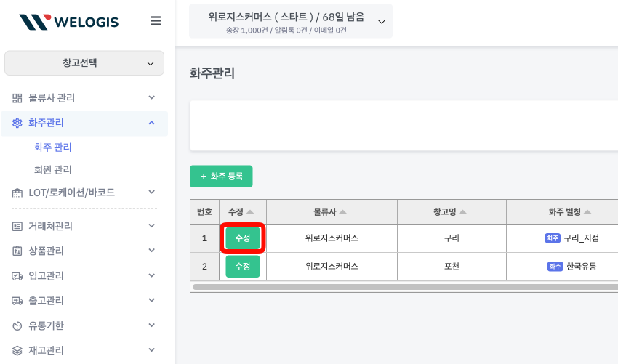Open the 창고선택 dropdown

coord(84,63)
